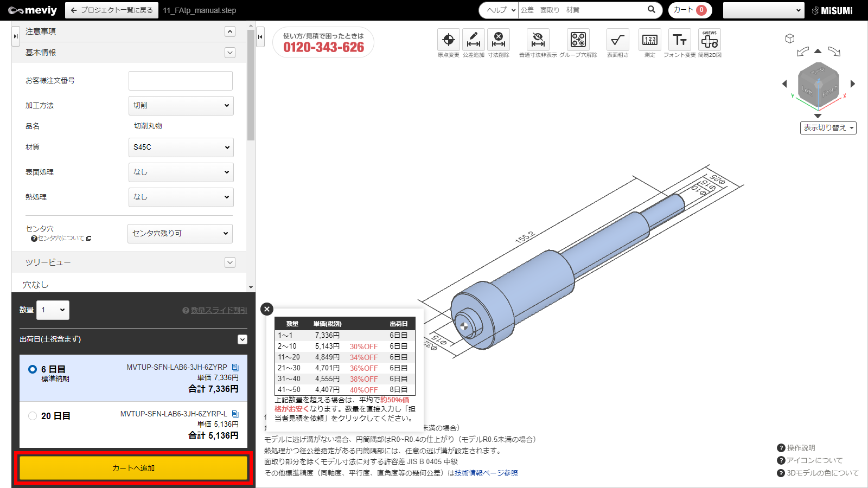Viewport: 868px width, 488px height.
Task: Click the delete dimension (寸法削除) icon
Action: click(x=498, y=40)
